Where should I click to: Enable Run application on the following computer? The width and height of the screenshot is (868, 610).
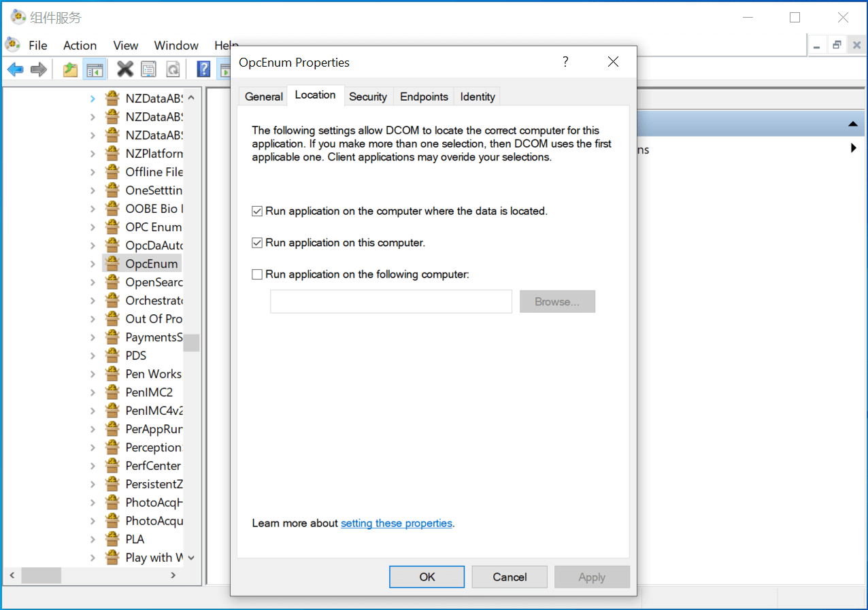(x=257, y=275)
